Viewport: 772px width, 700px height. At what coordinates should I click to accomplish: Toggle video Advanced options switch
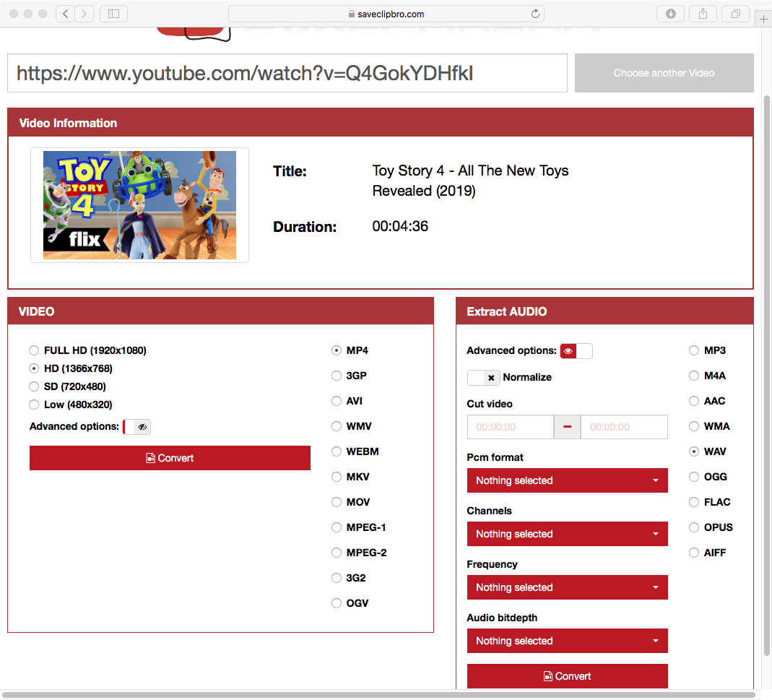tap(137, 427)
